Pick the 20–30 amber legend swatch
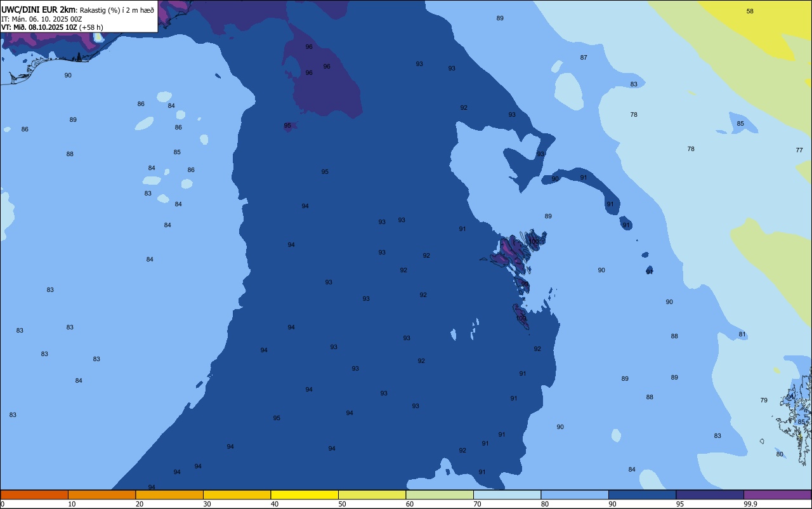The height and width of the screenshot is (509, 812). [169, 494]
